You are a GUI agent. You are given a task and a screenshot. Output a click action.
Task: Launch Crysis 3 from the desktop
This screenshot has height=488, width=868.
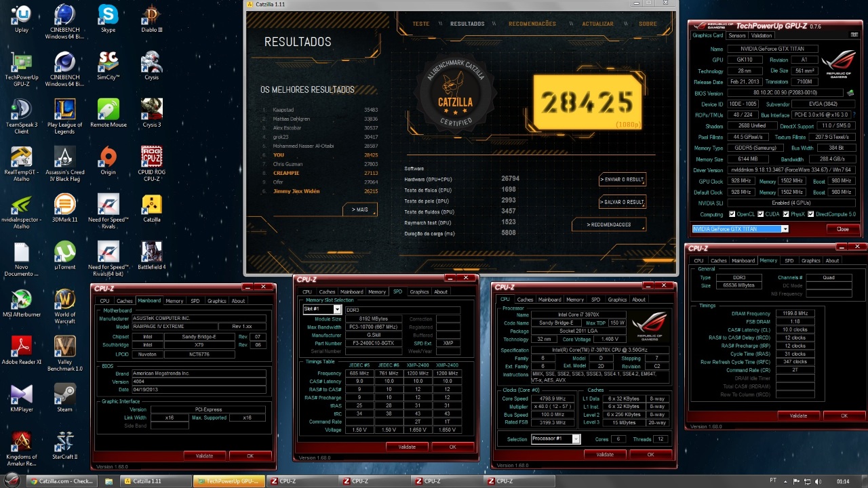pyautogui.click(x=151, y=114)
